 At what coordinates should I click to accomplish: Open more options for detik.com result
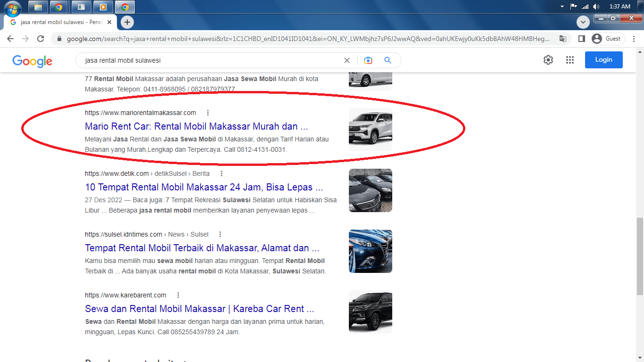click(222, 173)
